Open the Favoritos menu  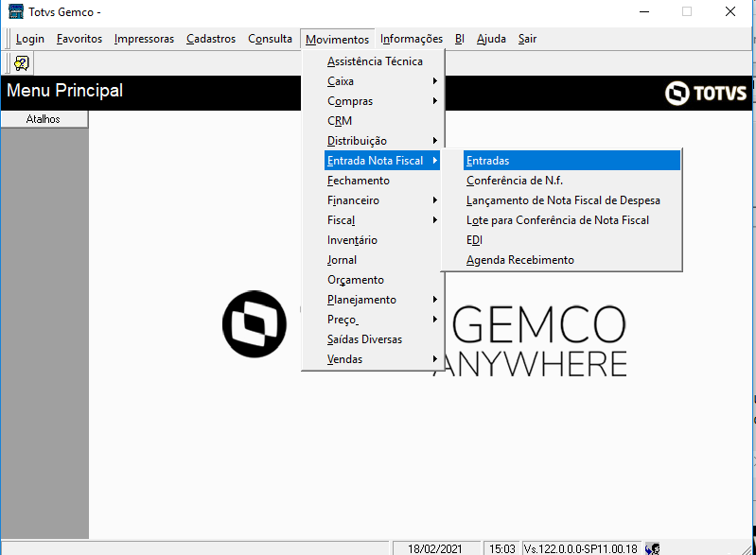click(79, 39)
